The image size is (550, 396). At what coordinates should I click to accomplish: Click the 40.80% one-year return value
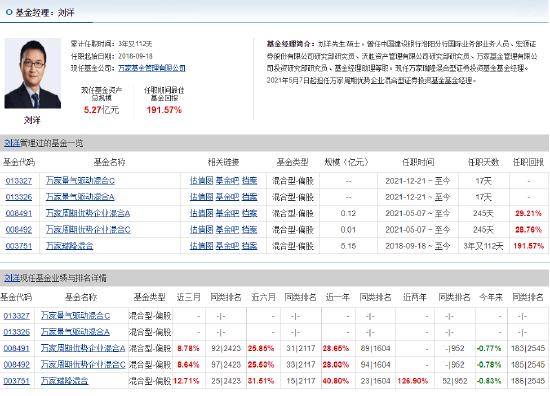[336, 381]
